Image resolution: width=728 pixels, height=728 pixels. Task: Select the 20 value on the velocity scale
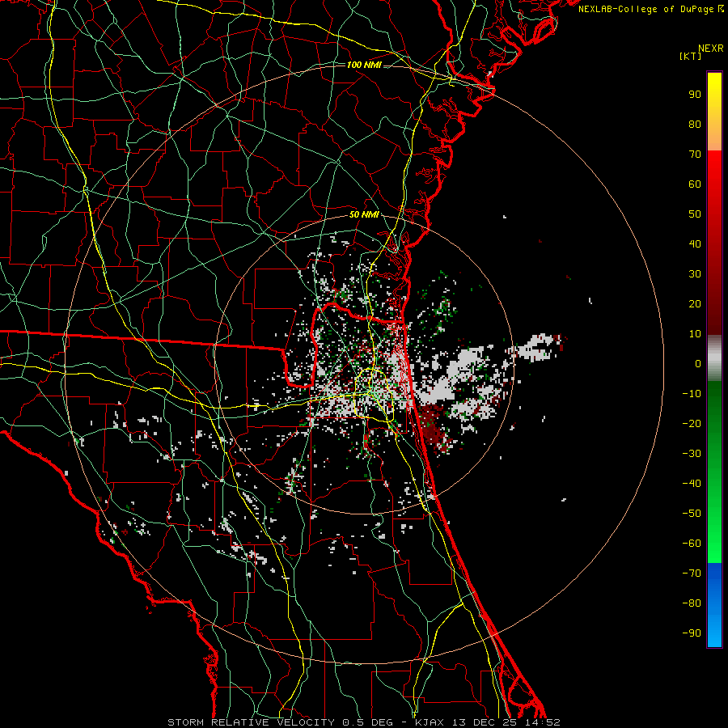(695, 304)
